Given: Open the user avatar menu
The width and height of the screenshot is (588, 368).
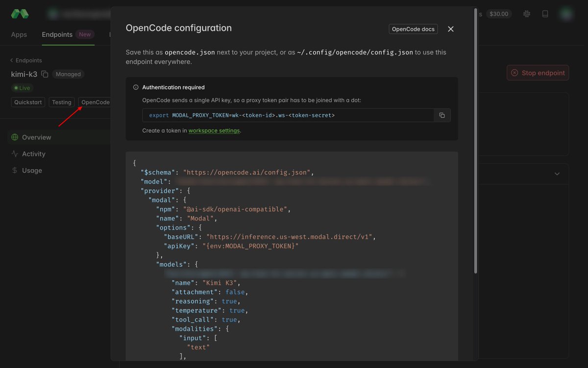Looking at the screenshot, I should (x=566, y=14).
